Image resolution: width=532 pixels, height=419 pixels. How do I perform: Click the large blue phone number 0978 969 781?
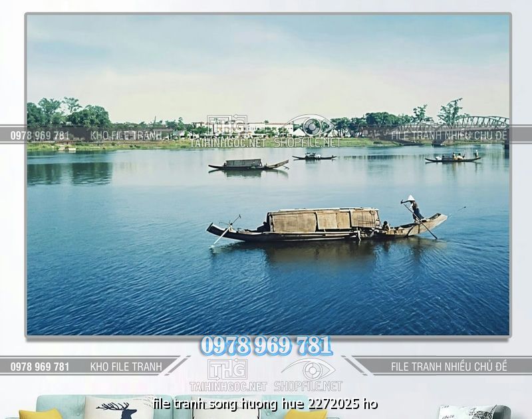[266, 345]
